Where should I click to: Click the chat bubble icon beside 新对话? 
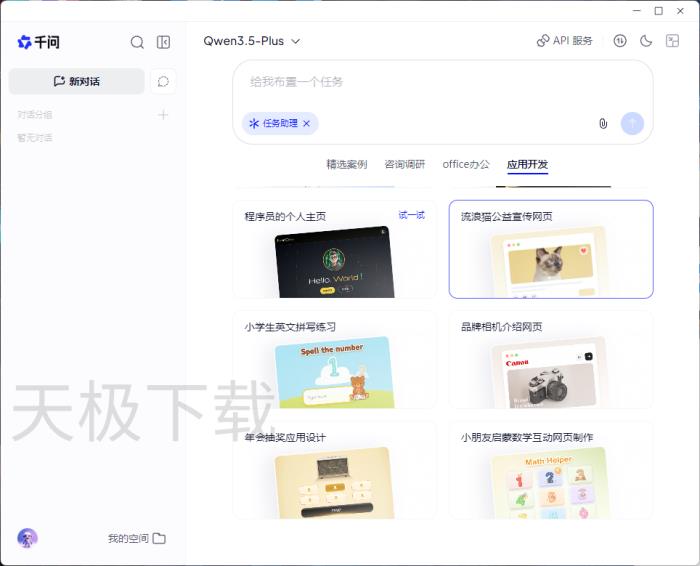[x=163, y=81]
